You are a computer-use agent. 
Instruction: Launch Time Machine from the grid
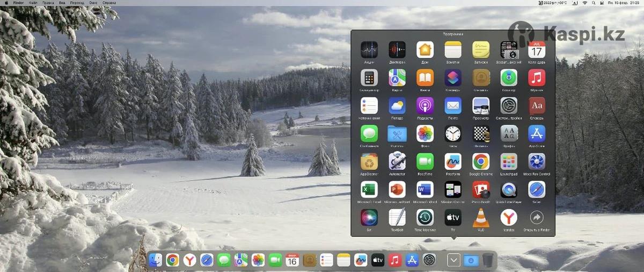click(425, 218)
